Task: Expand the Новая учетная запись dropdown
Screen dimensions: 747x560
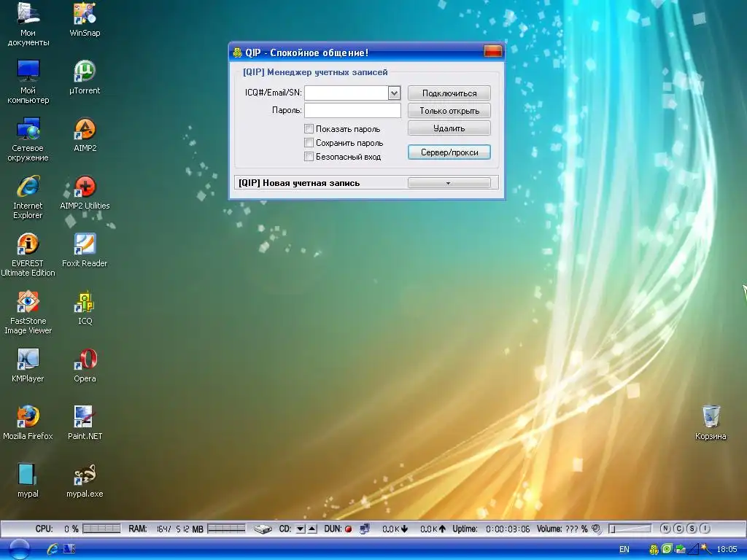Action: pos(449,183)
